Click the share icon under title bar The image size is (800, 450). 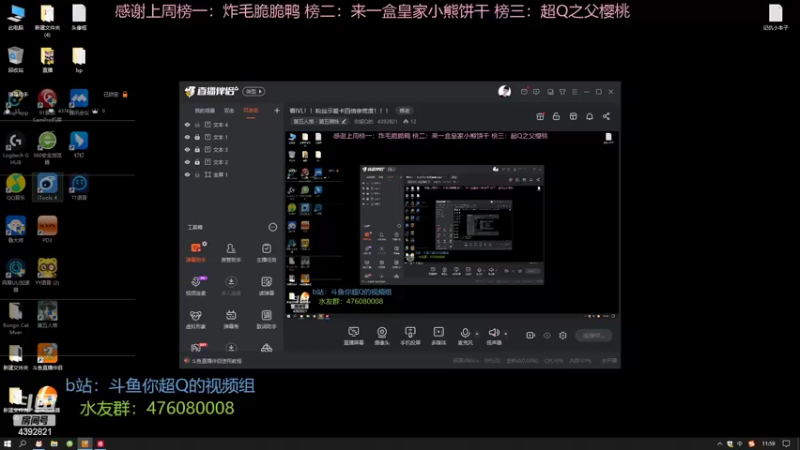click(x=606, y=116)
